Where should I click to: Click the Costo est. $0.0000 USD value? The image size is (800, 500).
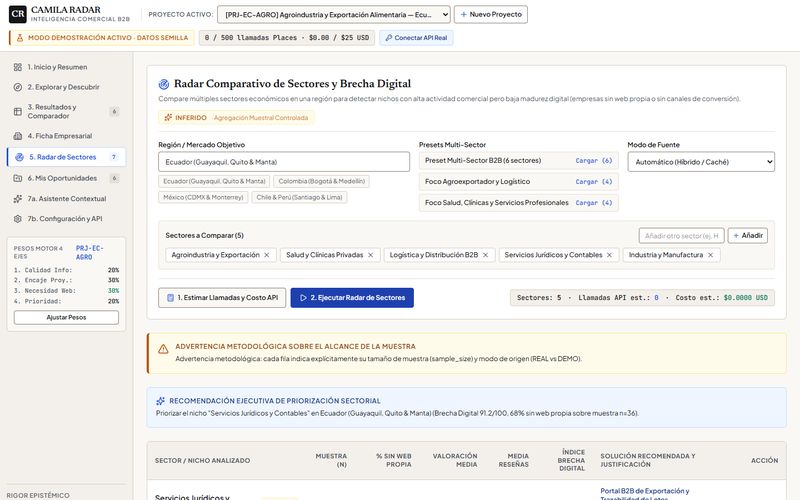coord(745,298)
